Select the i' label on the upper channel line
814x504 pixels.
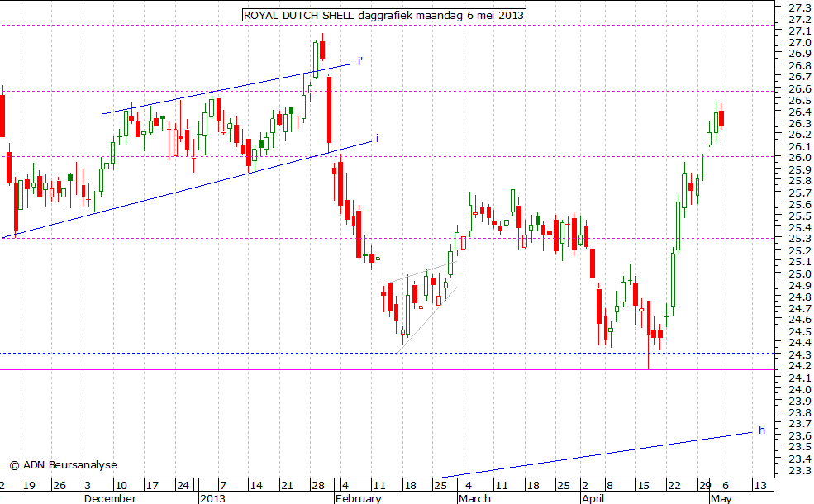tap(360, 62)
